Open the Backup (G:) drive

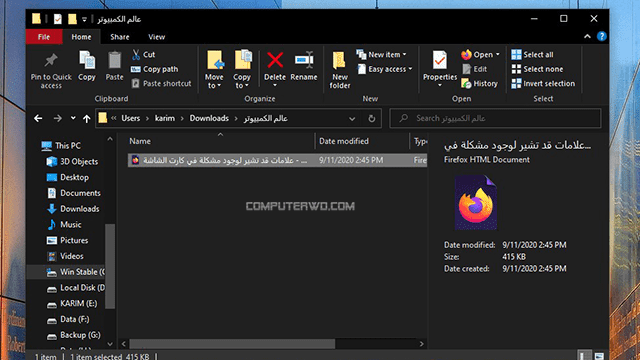tap(74, 335)
